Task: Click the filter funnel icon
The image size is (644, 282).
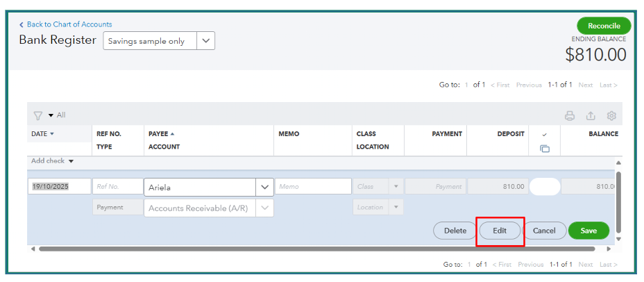Action: pos(38,115)
